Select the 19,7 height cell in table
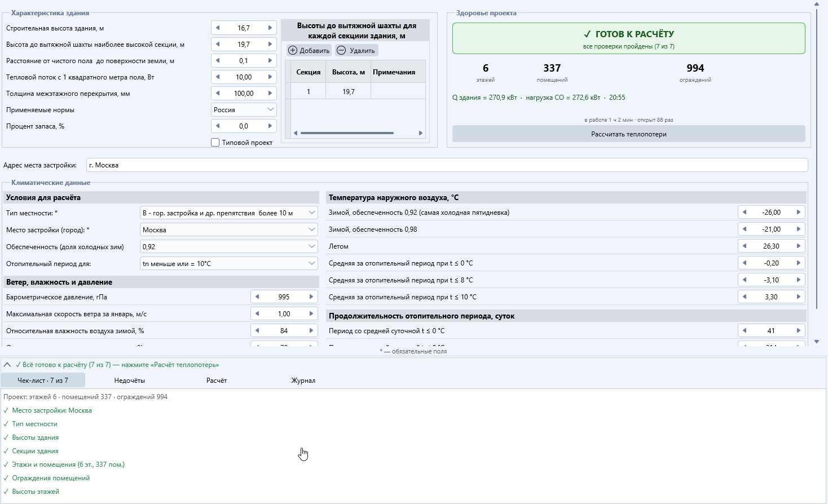828x504 pixels. click(x=349, y=91)
